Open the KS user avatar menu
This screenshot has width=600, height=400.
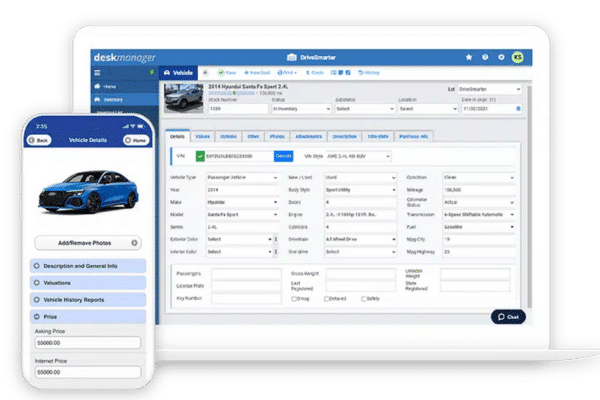click(x=517, y=57)
